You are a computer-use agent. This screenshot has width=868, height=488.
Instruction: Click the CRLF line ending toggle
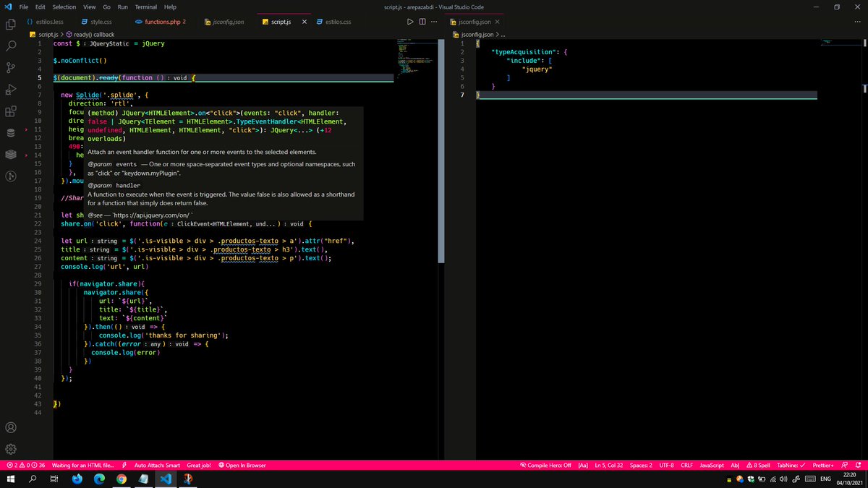tap(686, 465)
